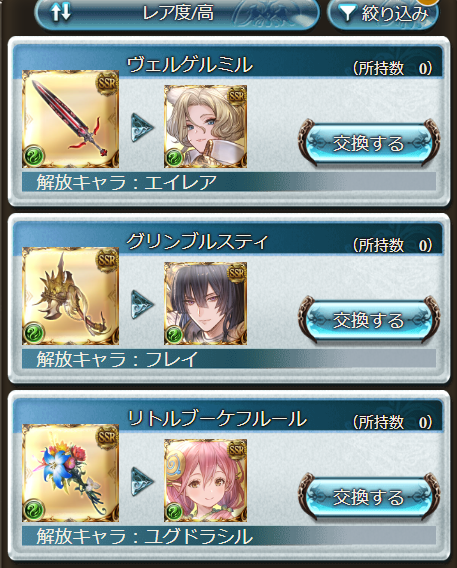Screen dimensions: 457x568
Task: Exchange for グリンブルスティ with 交換する
Action: (x=369, y=320)
